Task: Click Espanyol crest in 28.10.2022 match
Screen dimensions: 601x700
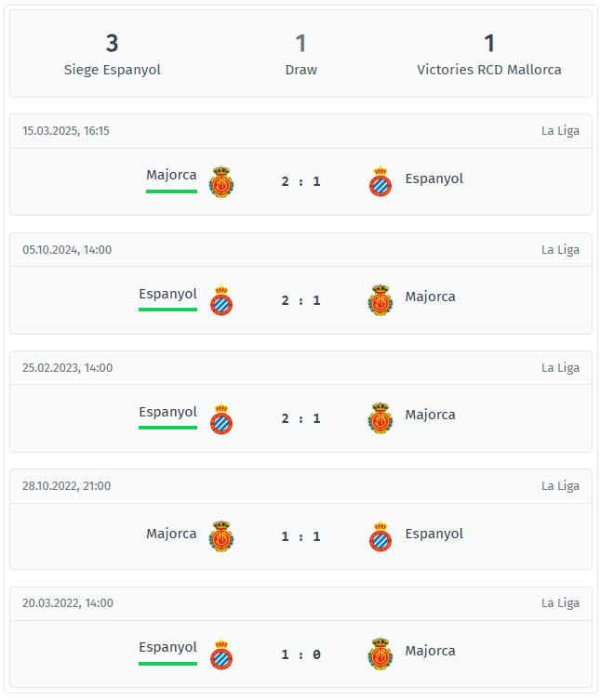Action: pos(381,536)
